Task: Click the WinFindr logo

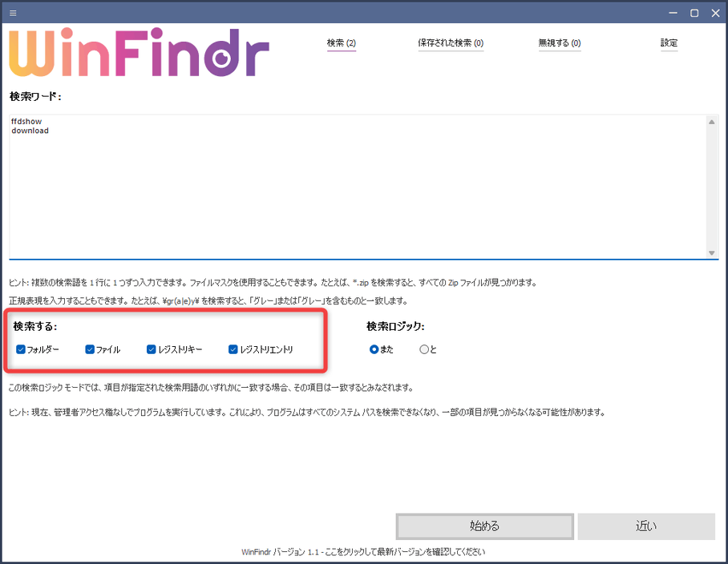Action: (140, 52)
